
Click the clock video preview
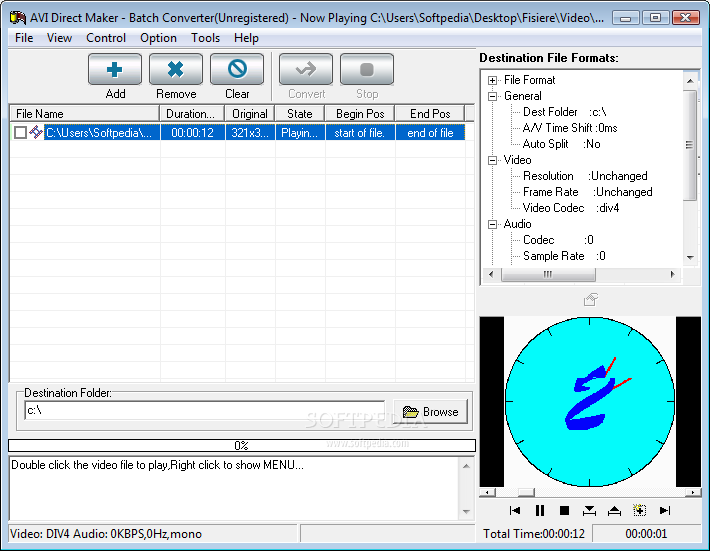tap(590, 402)
